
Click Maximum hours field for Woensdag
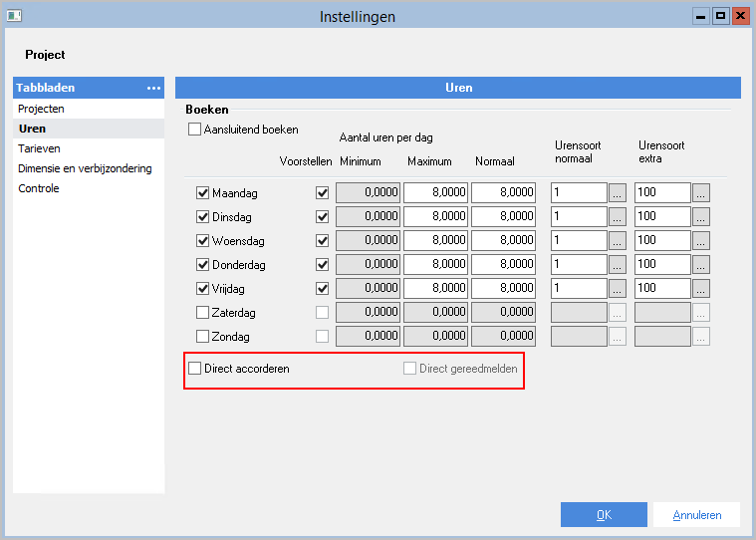click(x=435, y=240)
